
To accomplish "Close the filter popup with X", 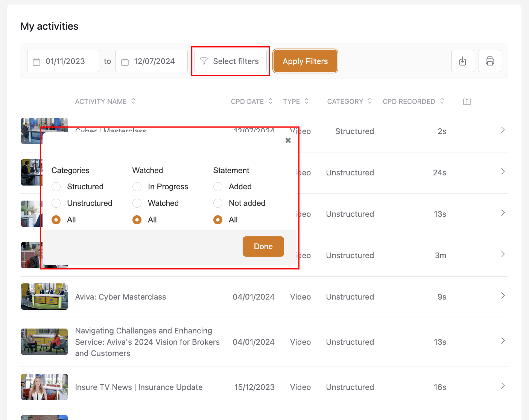I will 288,140.
